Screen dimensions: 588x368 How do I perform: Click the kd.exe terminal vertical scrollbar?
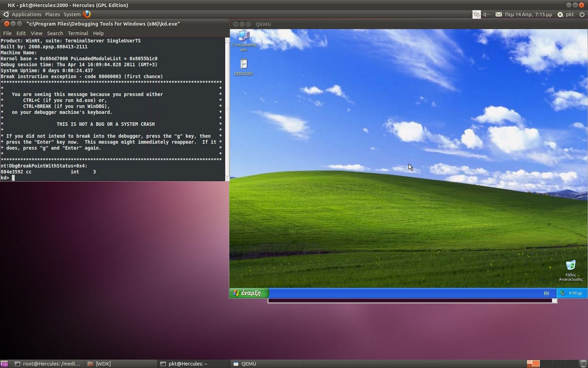point(227,109)
